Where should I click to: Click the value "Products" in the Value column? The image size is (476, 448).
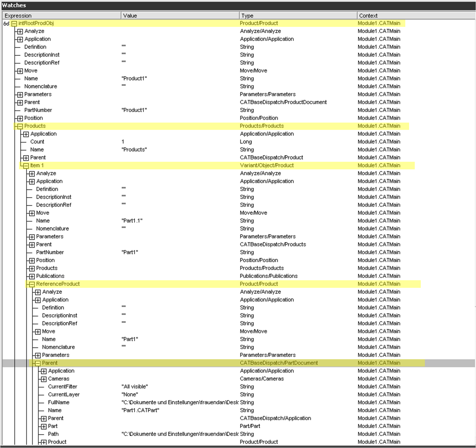(x=134, y=149)
